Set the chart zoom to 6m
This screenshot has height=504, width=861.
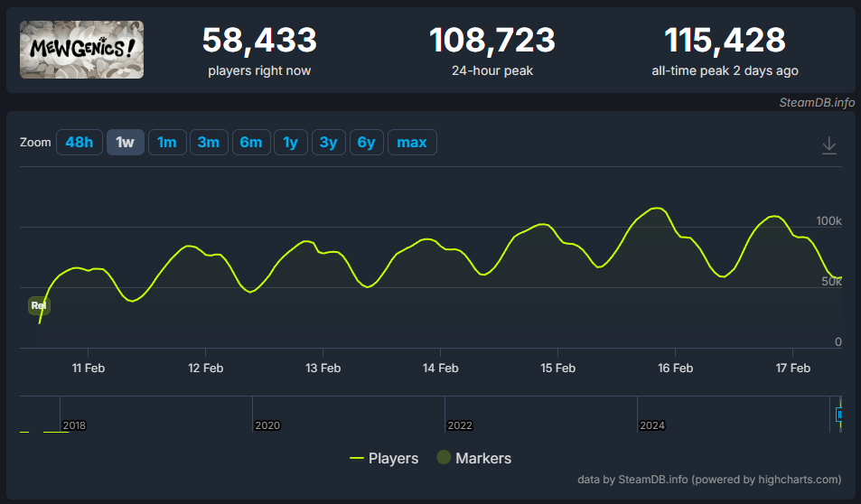(251, 142)
